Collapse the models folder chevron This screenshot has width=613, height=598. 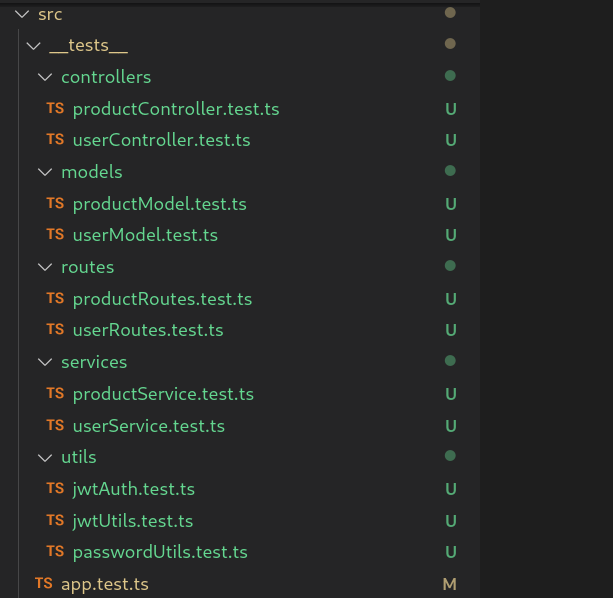point(44,172)
